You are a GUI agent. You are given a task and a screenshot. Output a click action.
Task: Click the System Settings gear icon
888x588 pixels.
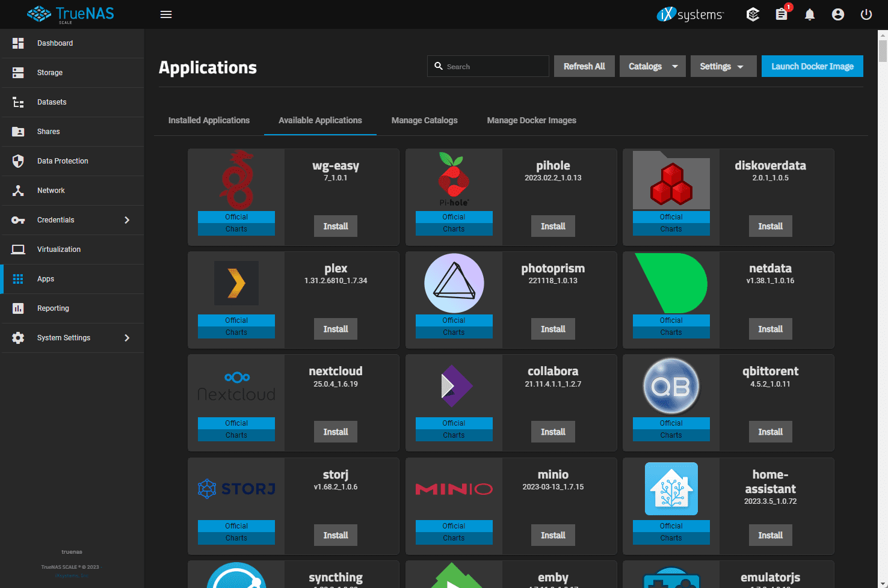(x=18, y=338)
